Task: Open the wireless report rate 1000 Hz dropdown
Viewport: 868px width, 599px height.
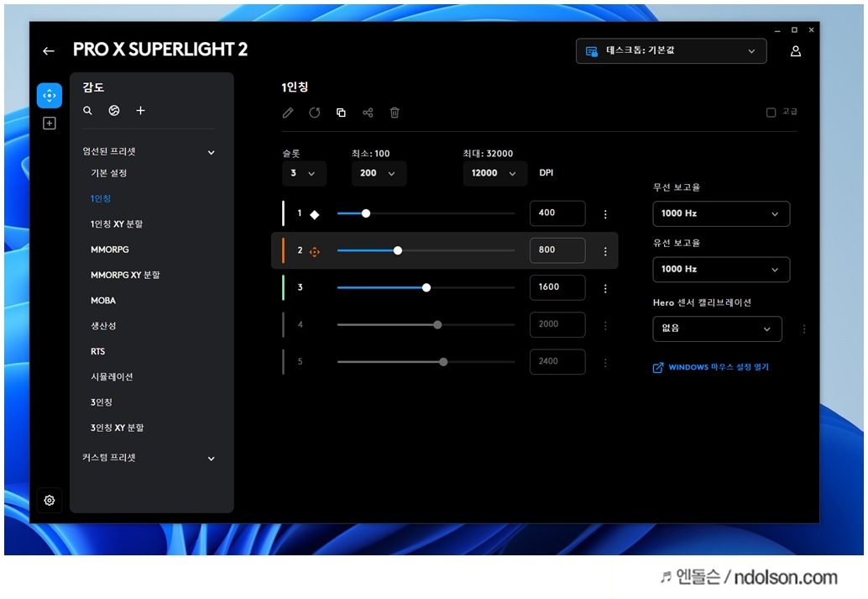Action: (721, 214)
